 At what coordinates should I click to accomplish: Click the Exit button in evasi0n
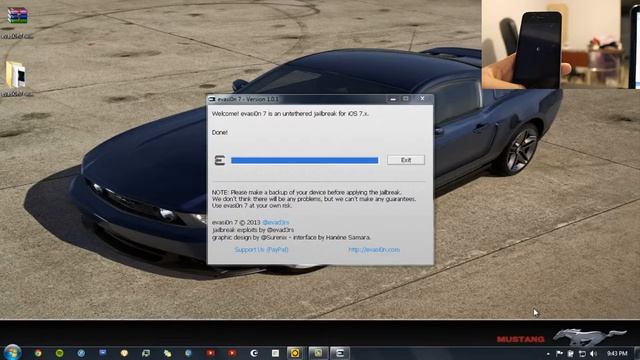406,160
